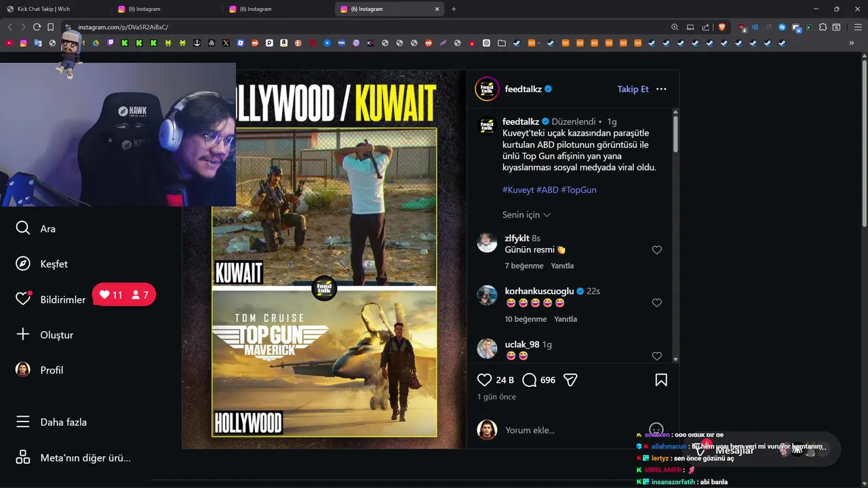The image size is (868, 488).
Task: Open zoom magnifier icon in address bar
Action: (675, 27)
